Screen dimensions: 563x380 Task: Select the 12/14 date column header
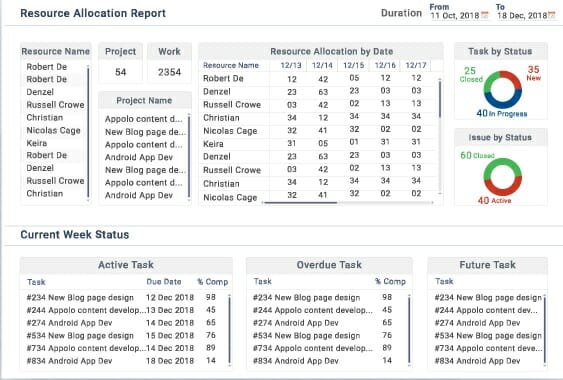[322, 65]
